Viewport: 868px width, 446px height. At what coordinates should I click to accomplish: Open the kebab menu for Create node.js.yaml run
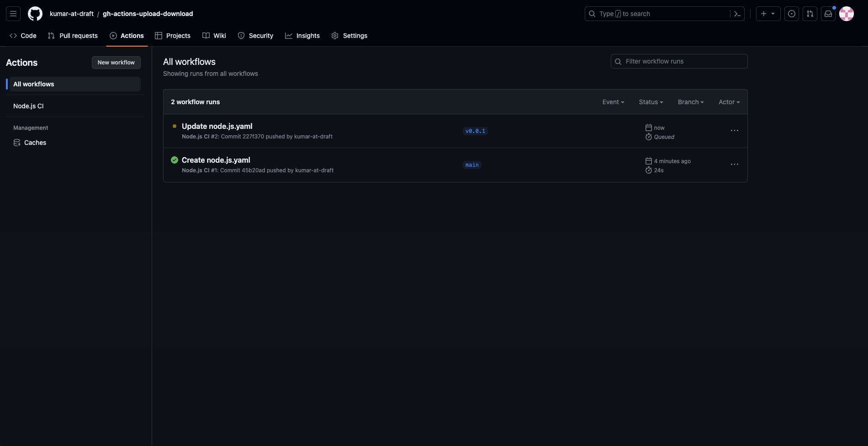tap(734, 165)
